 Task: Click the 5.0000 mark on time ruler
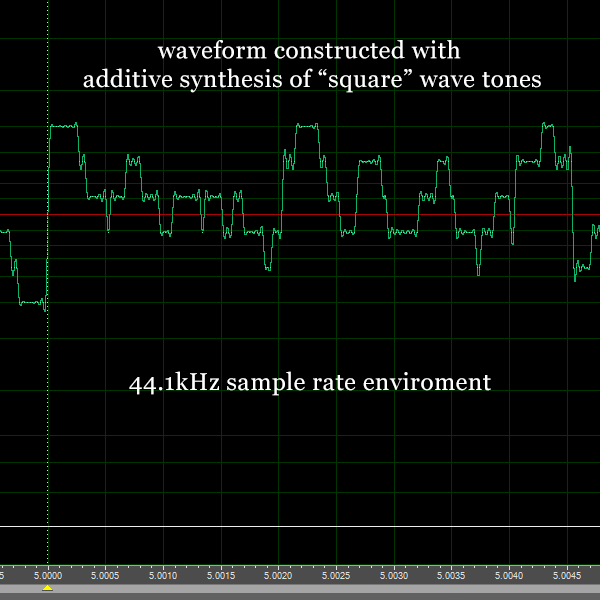tap(48, 576)
